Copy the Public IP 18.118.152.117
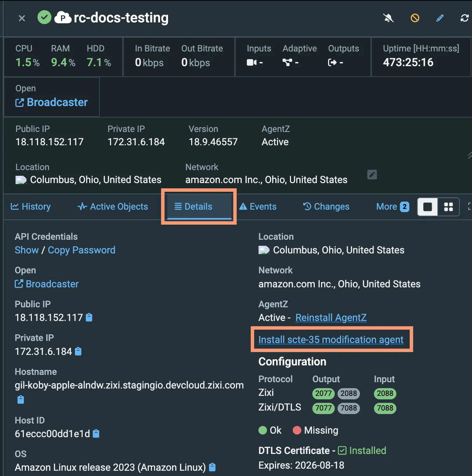The height and width of the screenshot is (476, 472). [89, 317]
